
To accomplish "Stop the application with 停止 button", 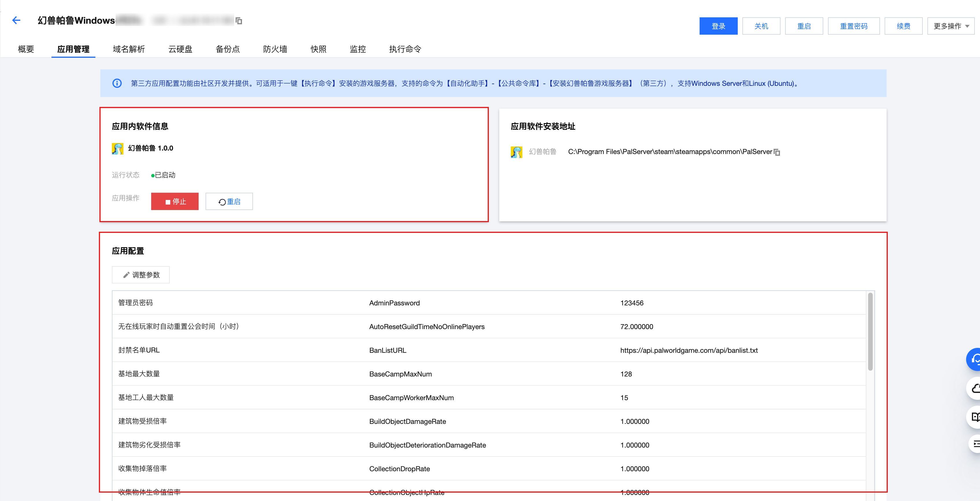I will pyautogui.click(x=175, y=201).
